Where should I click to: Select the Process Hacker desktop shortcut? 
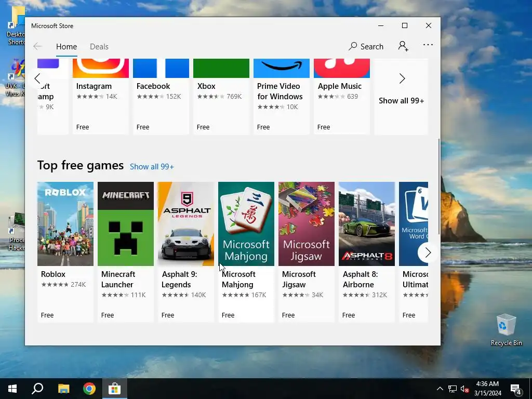pyautogui.click(x=15, y=231)
